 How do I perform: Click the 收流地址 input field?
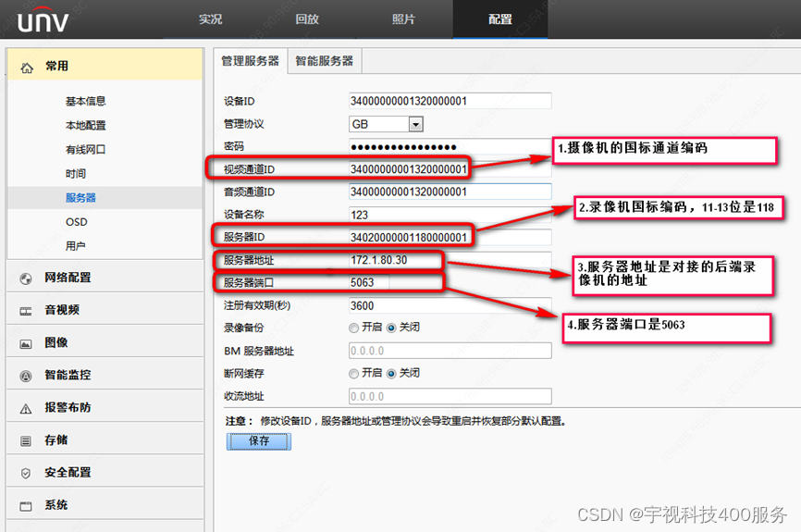click(450, 396)
